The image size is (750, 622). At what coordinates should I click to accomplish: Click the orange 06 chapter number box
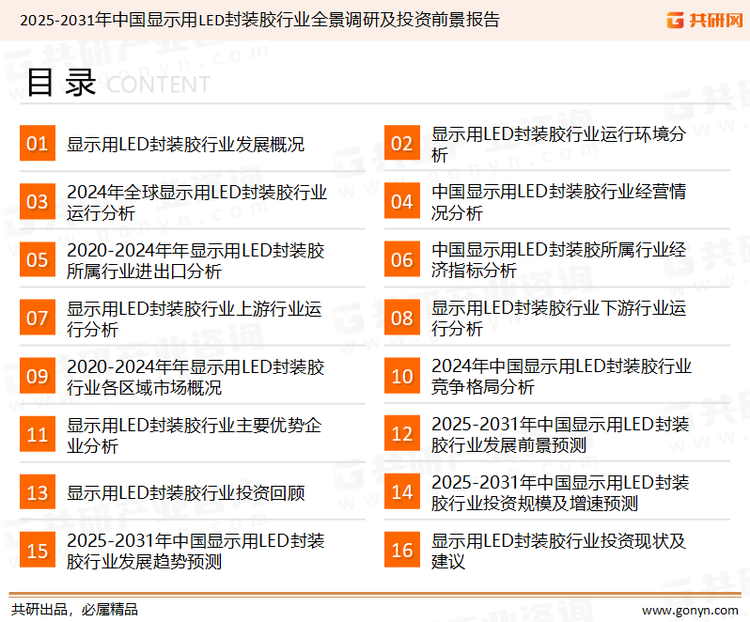point(402,259)
